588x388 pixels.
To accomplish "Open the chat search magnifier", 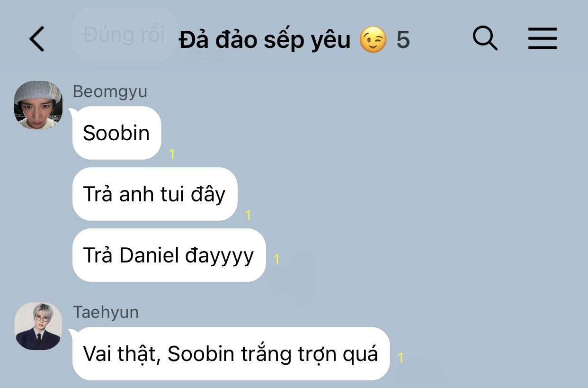I will pos(485,38).
